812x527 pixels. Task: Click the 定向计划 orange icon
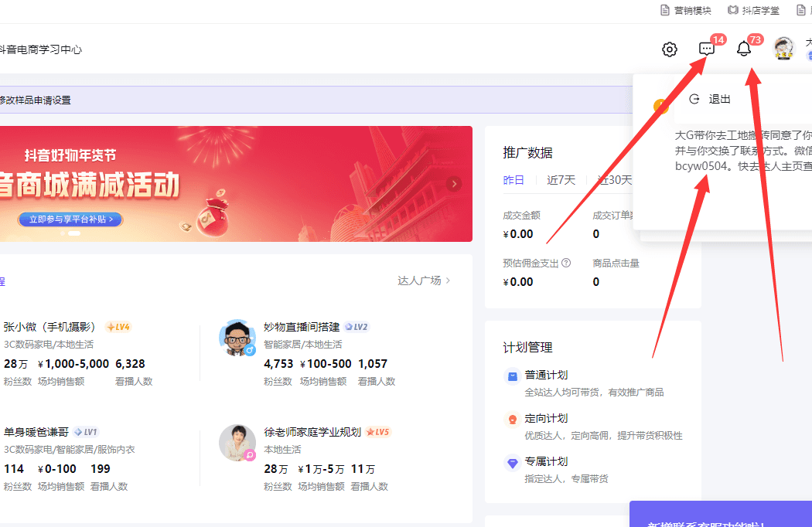tap(512, 420)
